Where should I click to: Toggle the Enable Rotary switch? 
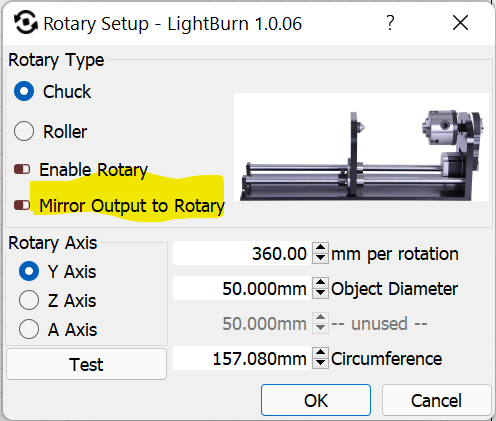click(22, 169)
